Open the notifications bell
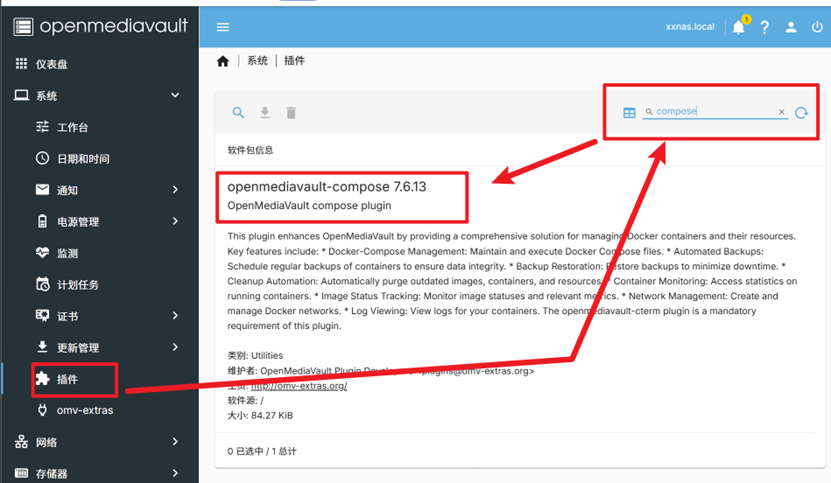This screenshot has height=483, width=831. click(738, 27)
